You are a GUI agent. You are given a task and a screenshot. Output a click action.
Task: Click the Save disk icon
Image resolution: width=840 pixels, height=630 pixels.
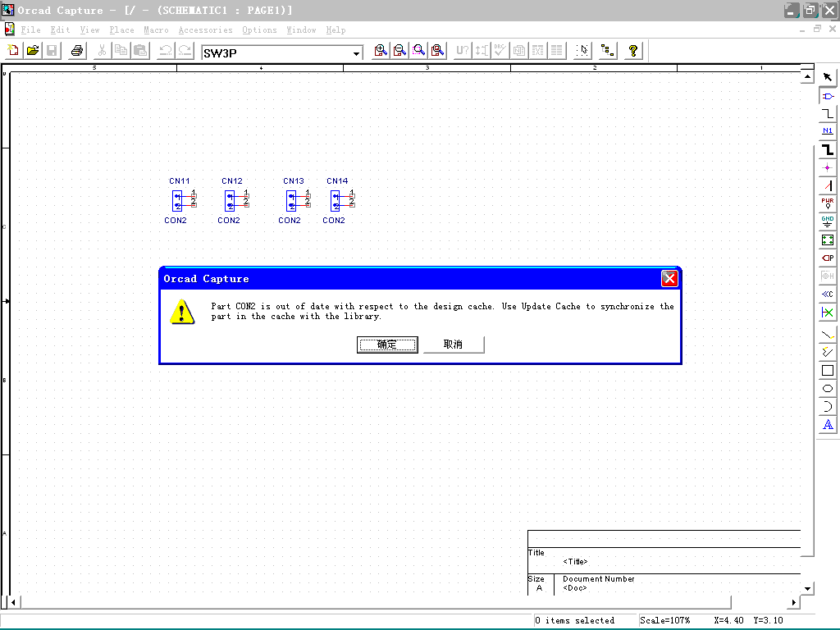[x=52, y=51]
